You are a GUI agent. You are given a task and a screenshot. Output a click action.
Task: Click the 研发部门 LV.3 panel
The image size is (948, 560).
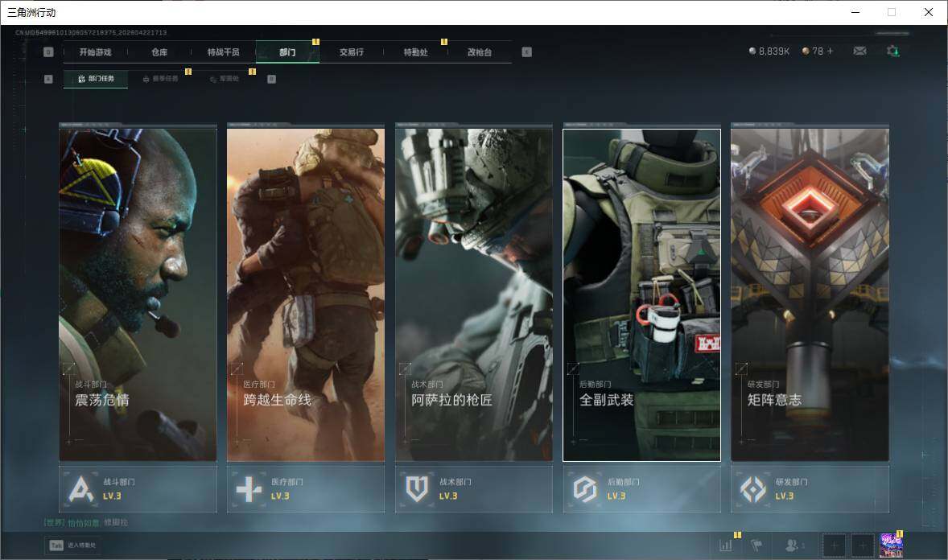(x=810, y=488)
